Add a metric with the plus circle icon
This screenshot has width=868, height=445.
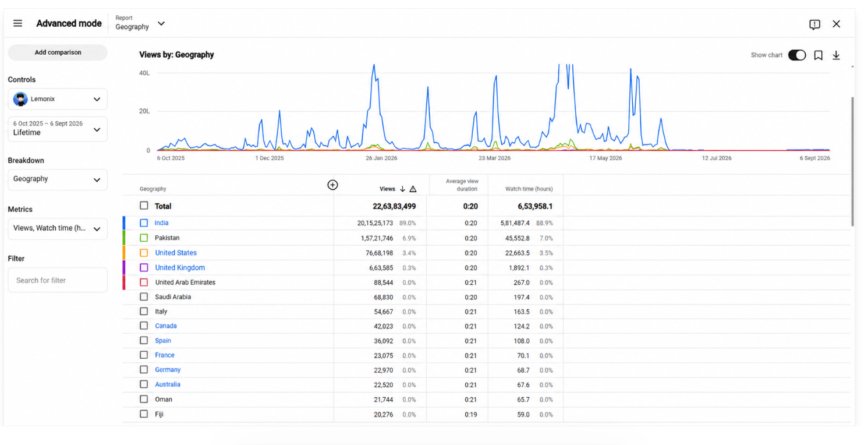pyautogui.click(x=332, y=185)
